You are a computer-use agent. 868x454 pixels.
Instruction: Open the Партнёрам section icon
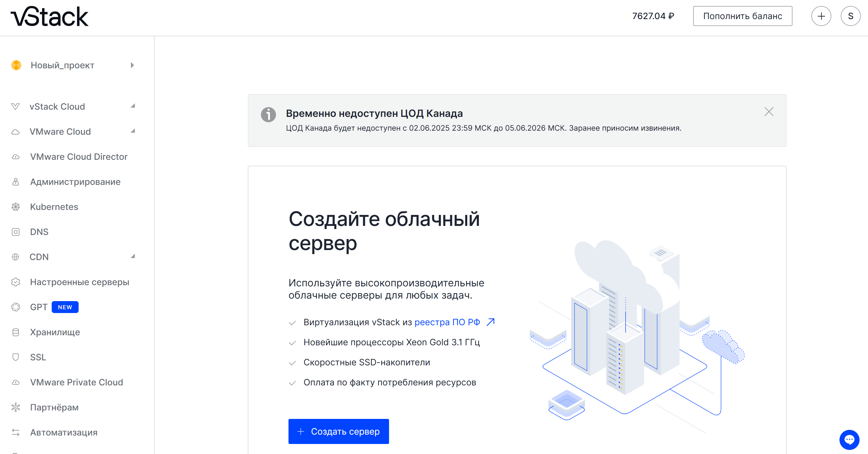point(15,407)
